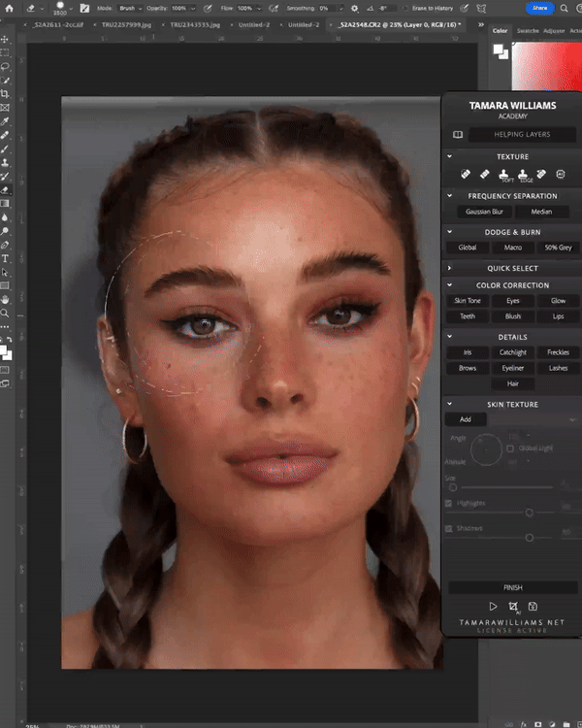This screenshot has height=728, width=582.
Task: Expand the Quick Select section
Action: click(x=450, y=268)
